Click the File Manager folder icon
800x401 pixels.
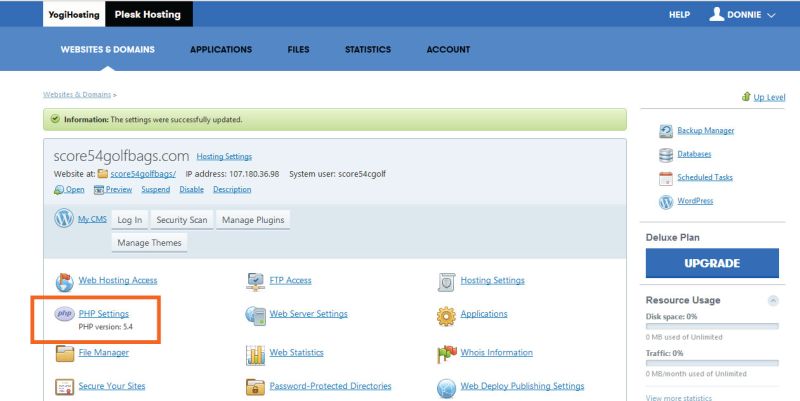click(x=65, y=353)
